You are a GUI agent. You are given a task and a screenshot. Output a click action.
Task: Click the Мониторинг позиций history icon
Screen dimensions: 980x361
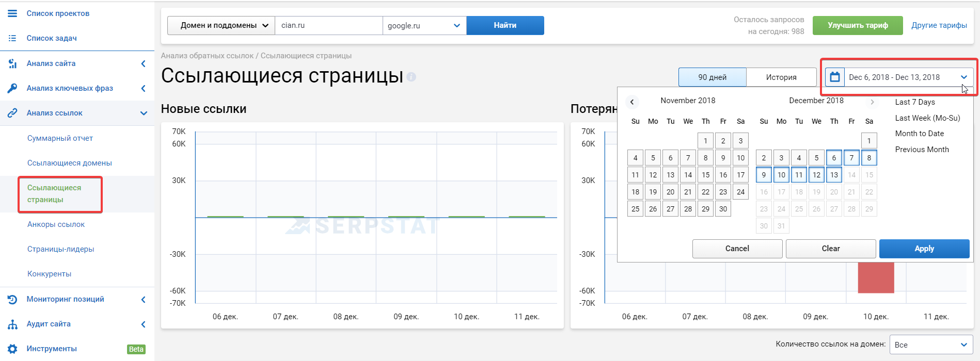[x=12, y=299]
